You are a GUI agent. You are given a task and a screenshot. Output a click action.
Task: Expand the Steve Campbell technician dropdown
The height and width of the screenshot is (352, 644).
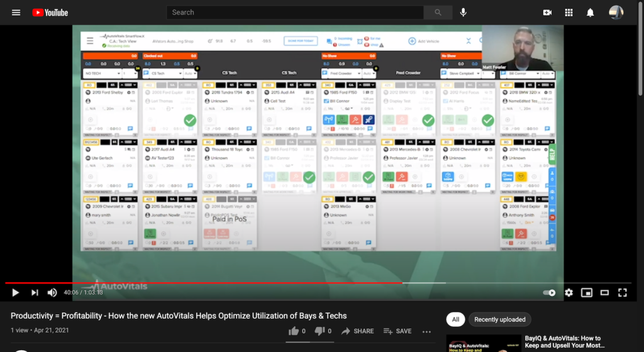click(x=464, y=74)
